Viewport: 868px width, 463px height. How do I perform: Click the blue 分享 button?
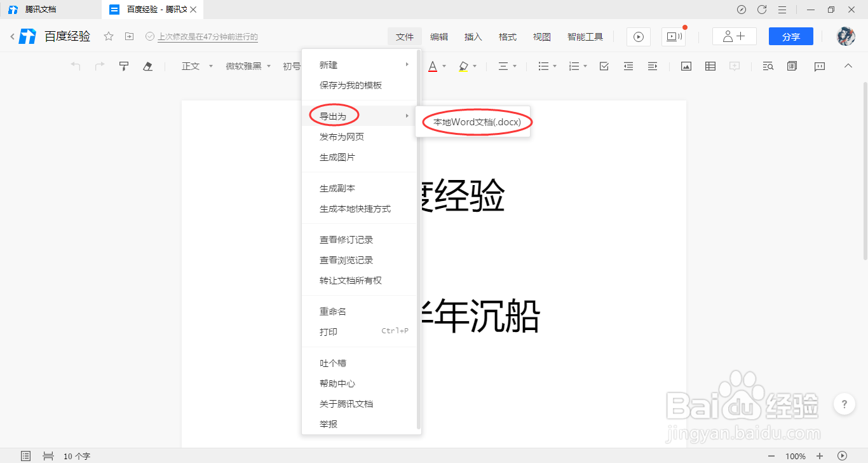tap(791, 37)
